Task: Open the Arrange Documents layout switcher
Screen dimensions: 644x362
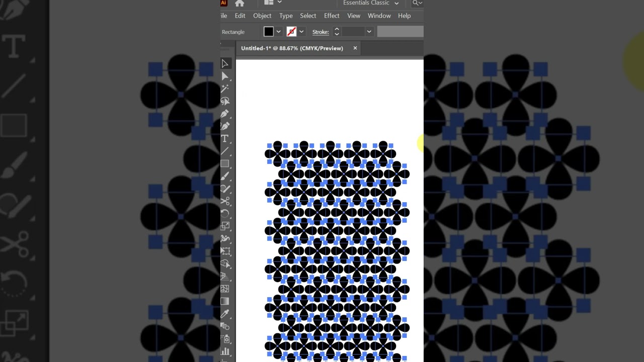Action: click(272, 3)
